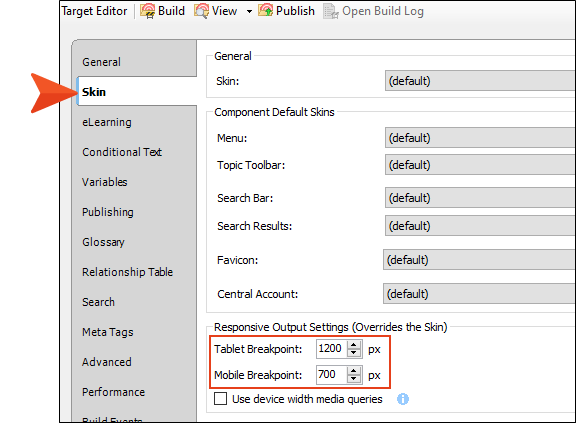576x423 pixels.
Task: Click the blue info icon beside media queries
Action: pyautogui.click(x=403, y=399)
